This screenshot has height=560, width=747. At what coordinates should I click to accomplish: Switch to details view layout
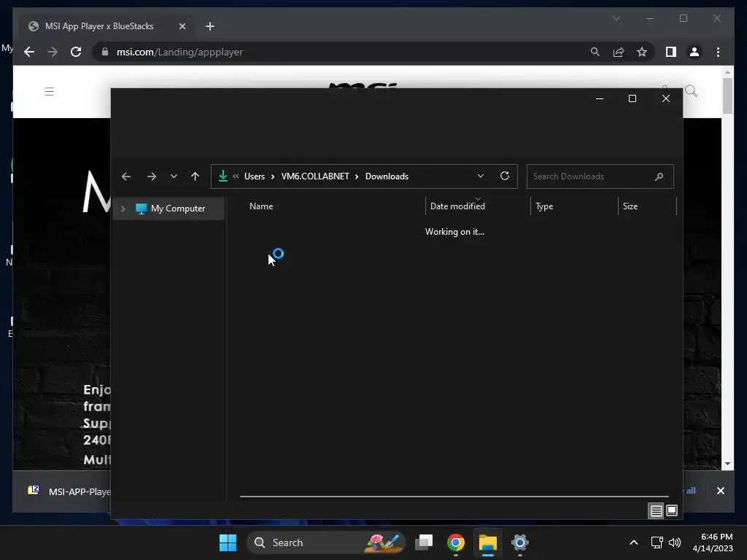click(x=656, y=511)
